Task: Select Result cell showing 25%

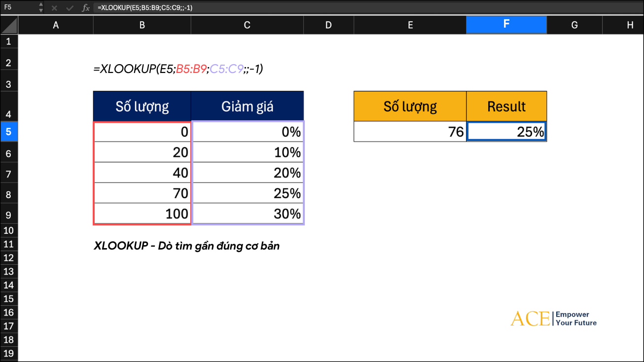Action: click(x=506, y=132)
